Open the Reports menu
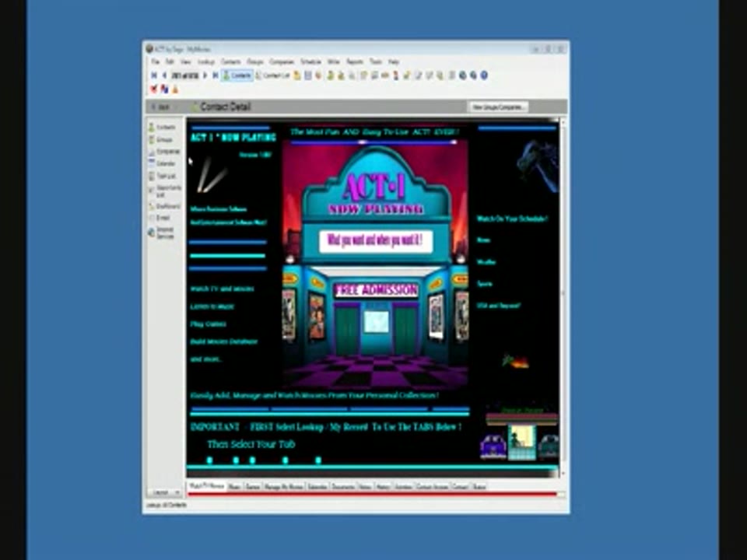The width and height of the screenshot is (747, 560). click(x=355, y=61)
